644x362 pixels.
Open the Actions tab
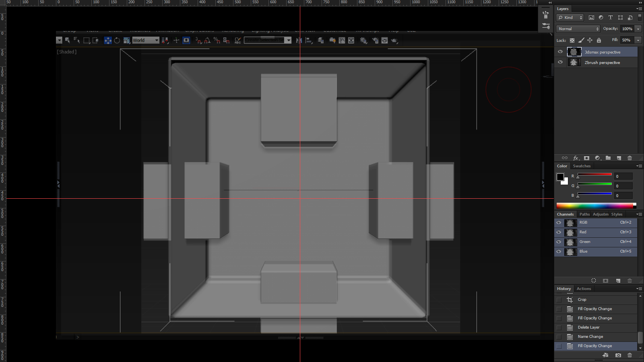coord(584,289)
